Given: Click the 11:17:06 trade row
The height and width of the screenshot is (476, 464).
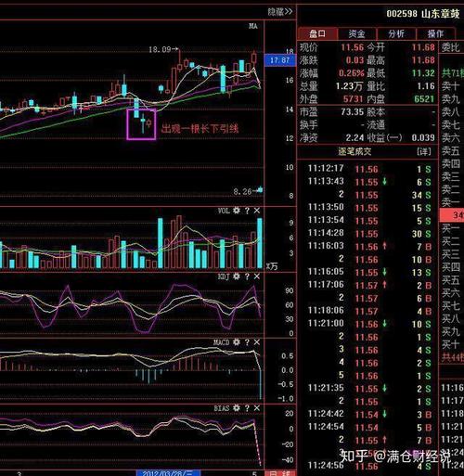Looking at the screenshot, I should click(x=368, y=285).
